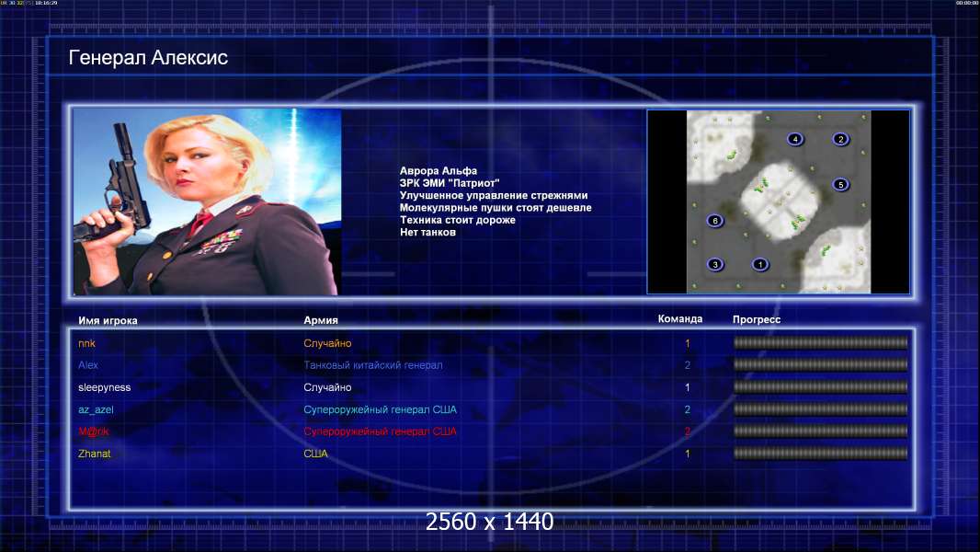Click the 'Генерал Алексис' title
Image resolution: width=980 pixels, height=552 pixels.
click(x=148, y=58)
